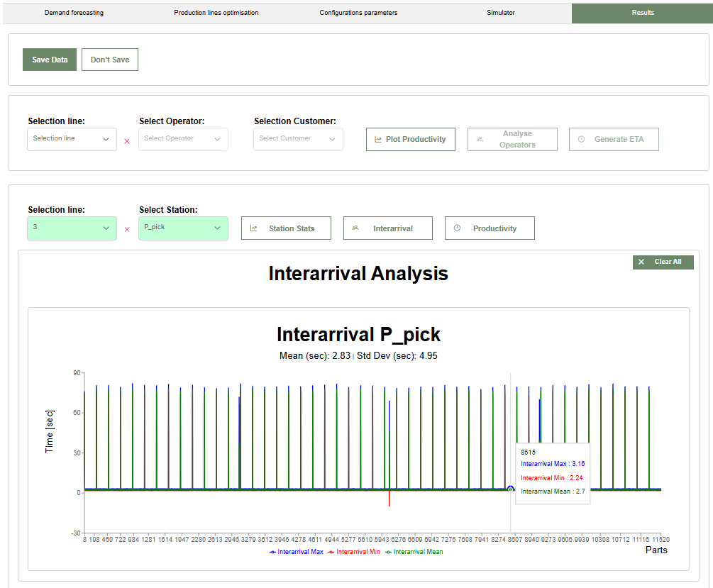713x588 pixels.
Task: Click the red X beside station Selection line dropdown
Action: pyautogui.click(x=127, y=229)
